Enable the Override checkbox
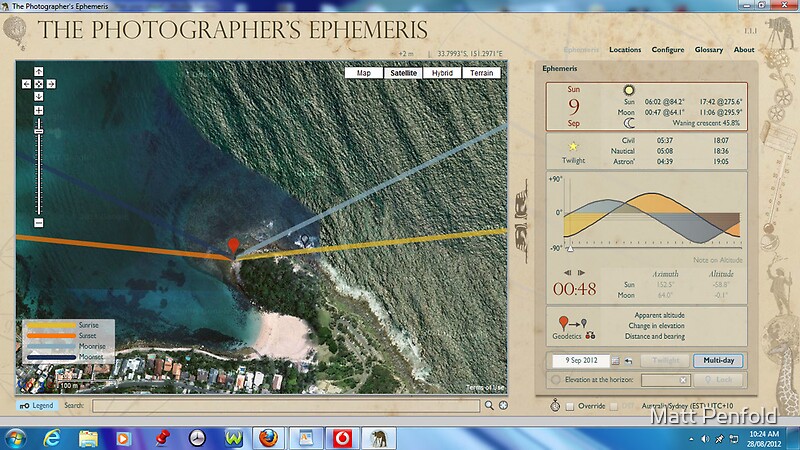The height and width of the screenshot is (450, 800). tap(570, 406)
